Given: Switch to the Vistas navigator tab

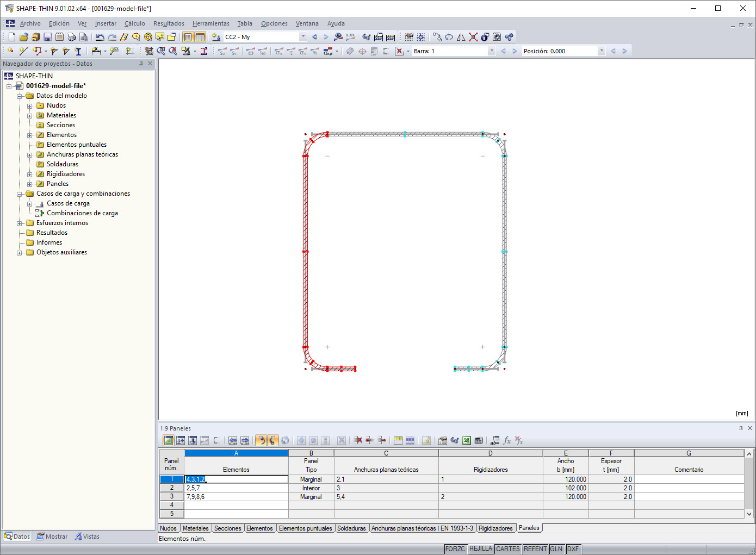Looking at the screenshot, I should (x=87, y=537).
